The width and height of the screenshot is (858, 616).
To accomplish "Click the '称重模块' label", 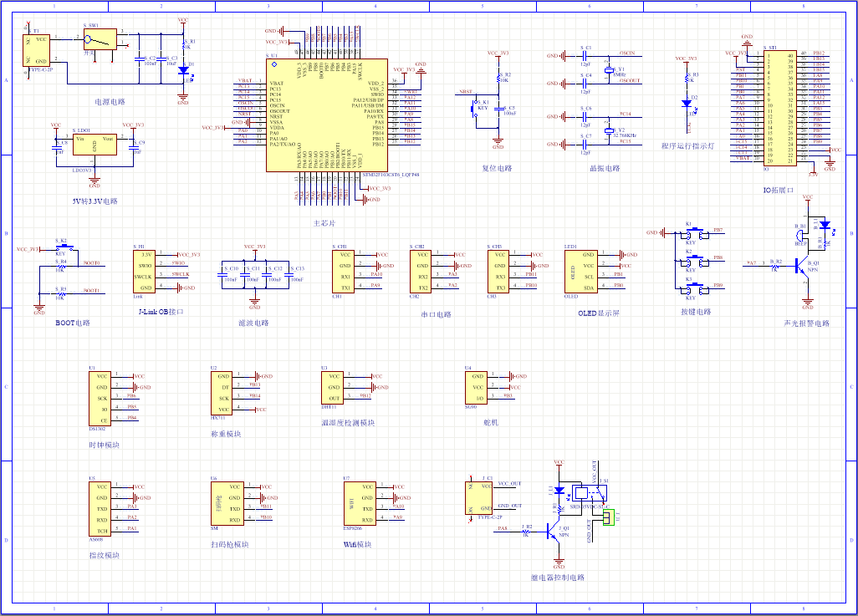I will 226,434.
